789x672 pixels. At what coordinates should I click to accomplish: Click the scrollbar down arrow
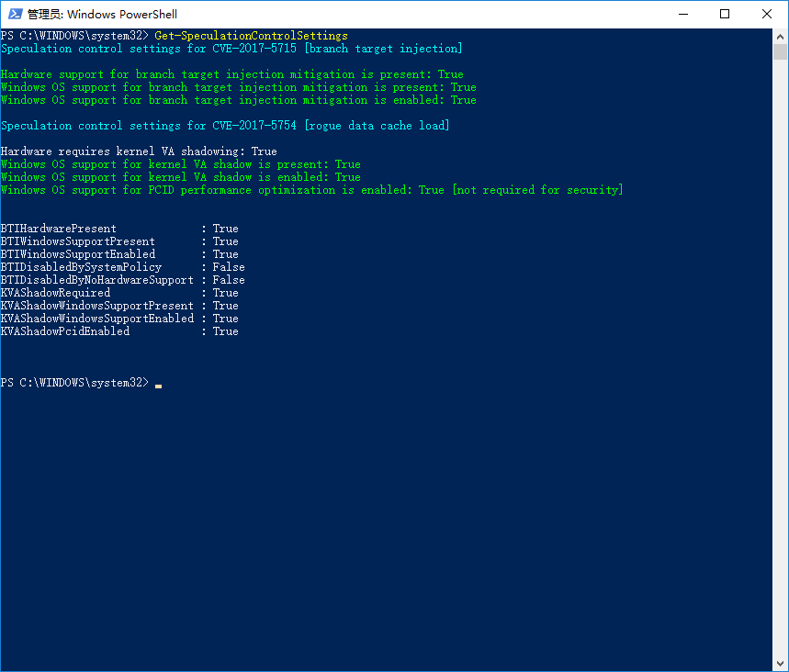point(780,664)
